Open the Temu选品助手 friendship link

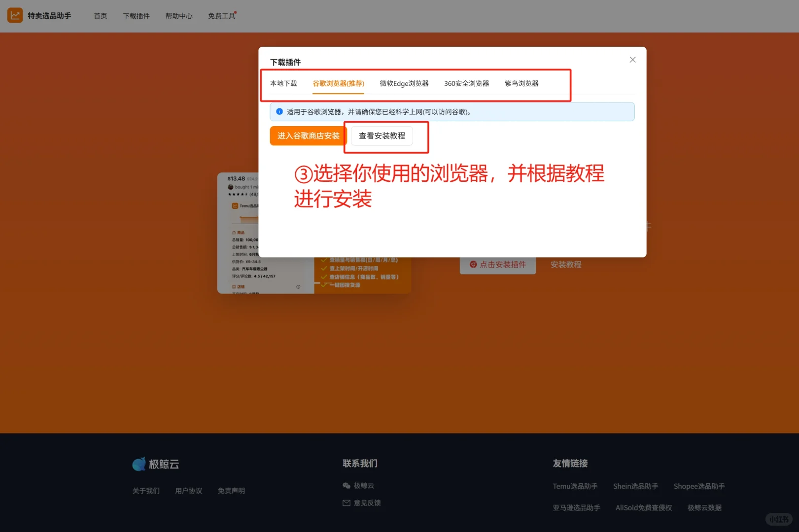(575, 486)
